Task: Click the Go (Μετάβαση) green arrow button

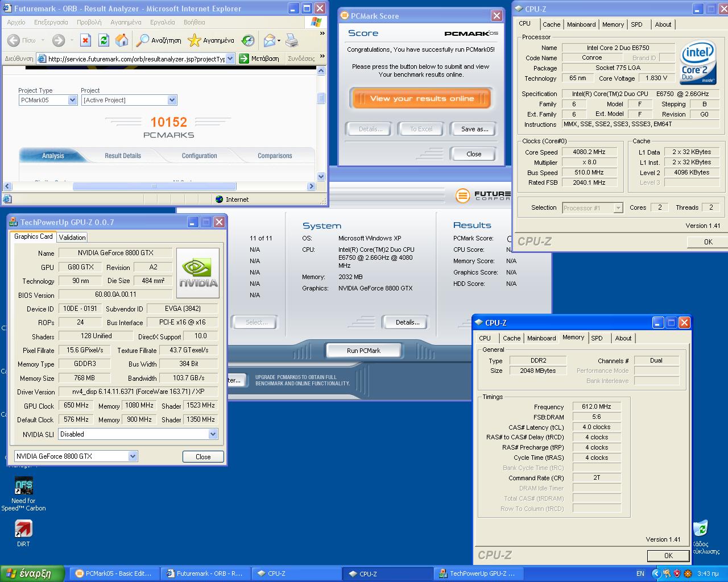Action: click(259, 59)
